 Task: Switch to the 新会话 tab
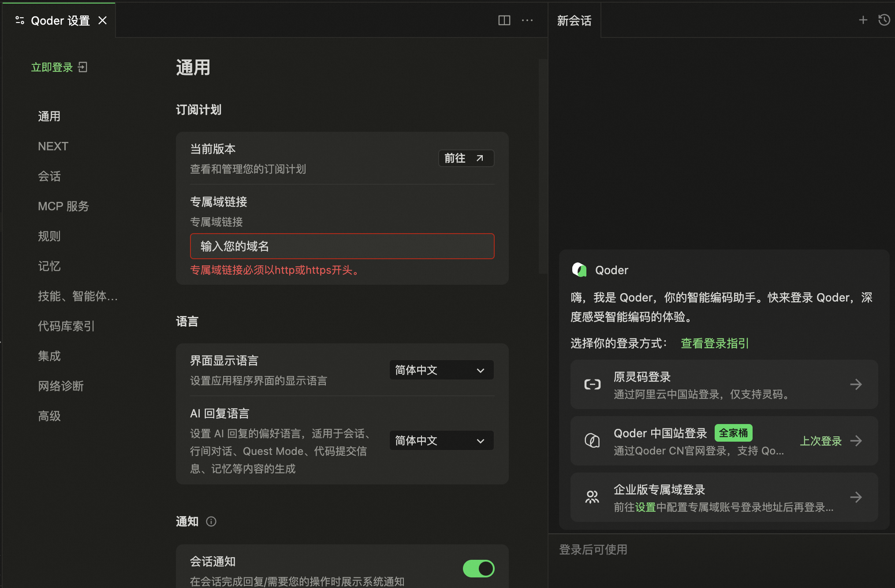(574, 20)
